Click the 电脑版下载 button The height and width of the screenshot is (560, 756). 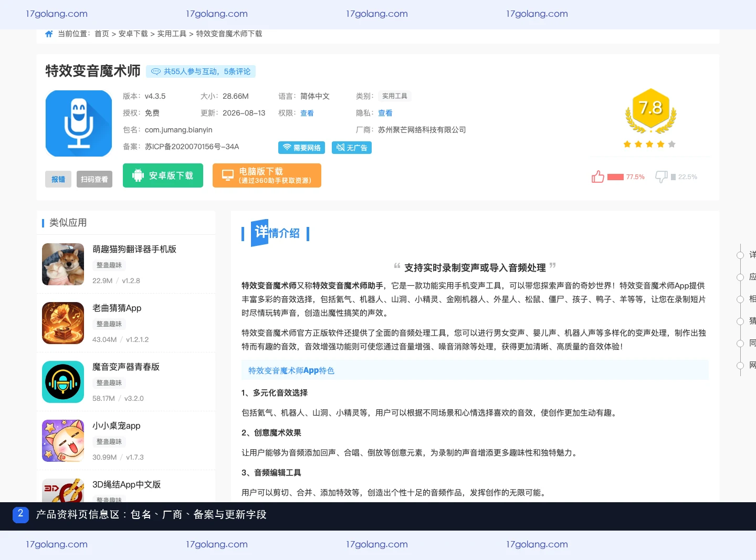267,175
